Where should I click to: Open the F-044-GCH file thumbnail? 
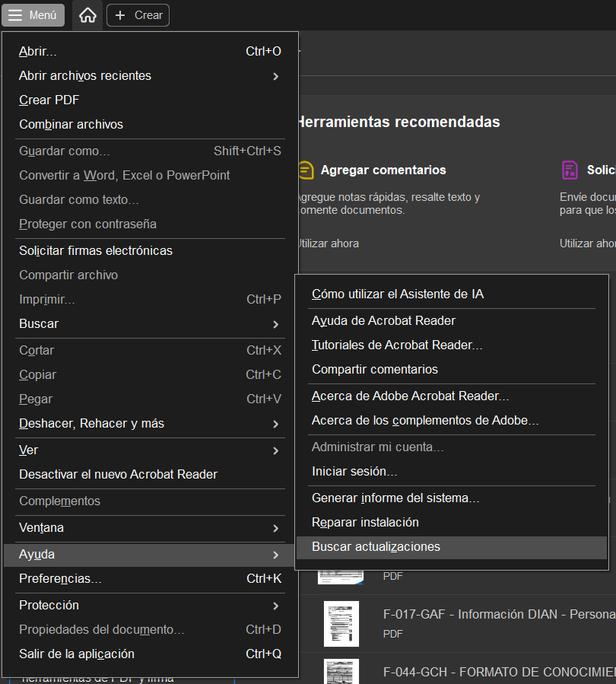coord(341,671)
